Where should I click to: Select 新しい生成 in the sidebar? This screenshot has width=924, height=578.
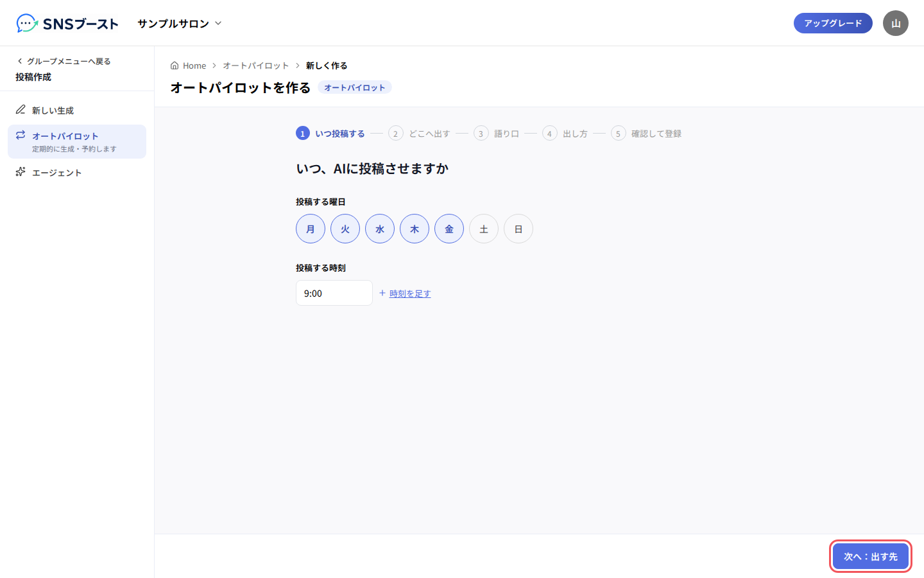[77, 110]
